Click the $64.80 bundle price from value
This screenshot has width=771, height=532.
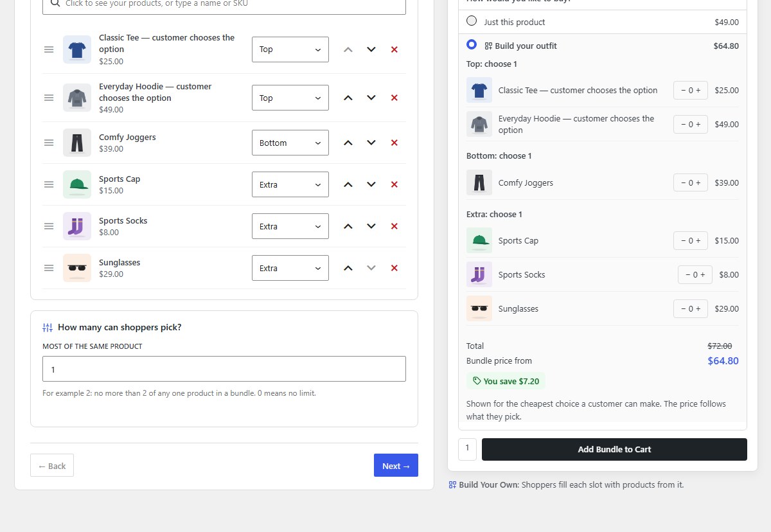click(723, 361)
